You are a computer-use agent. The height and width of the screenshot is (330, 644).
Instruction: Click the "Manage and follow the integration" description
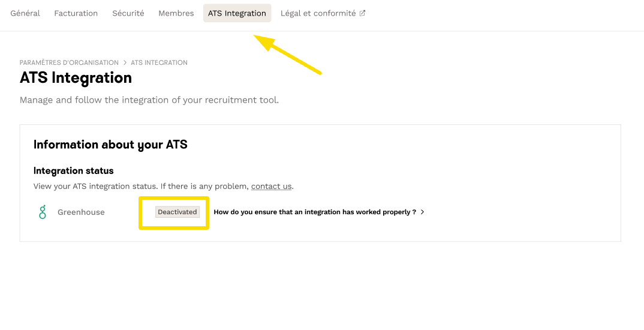tap(149, 100)
